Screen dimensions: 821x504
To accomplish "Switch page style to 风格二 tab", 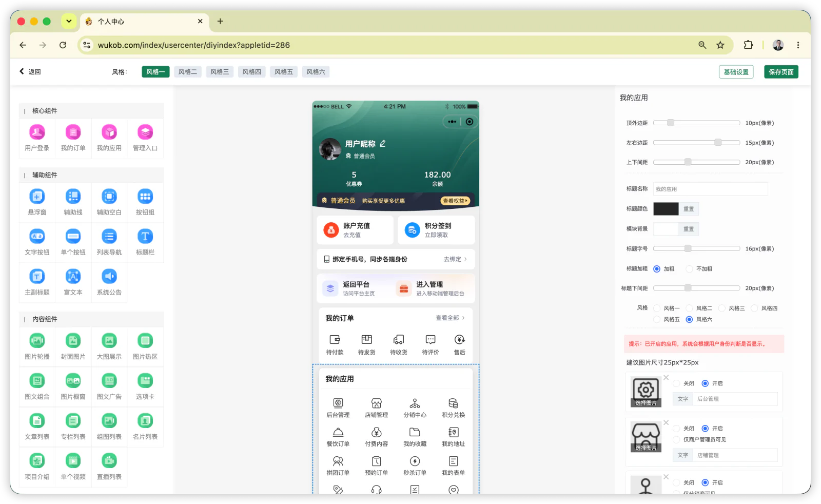I will (187, 72).
